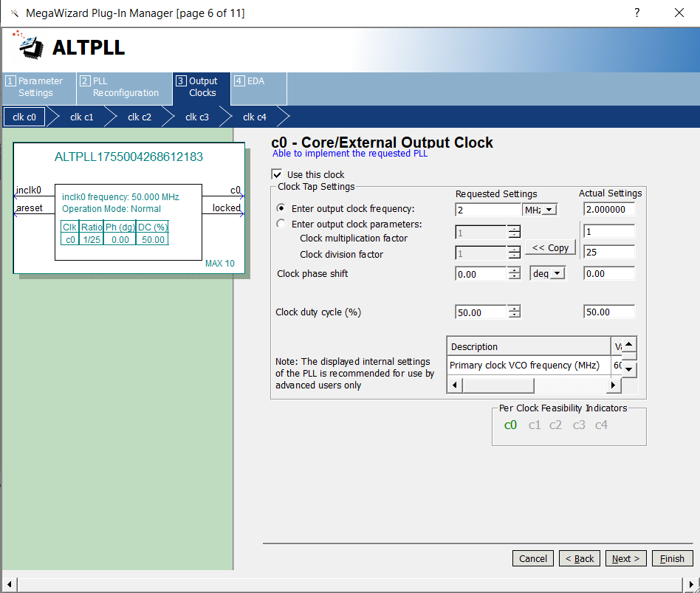Select Enter output clock parameters radio
The height and width of the screenshot is (593, 700).
[281, 223]
